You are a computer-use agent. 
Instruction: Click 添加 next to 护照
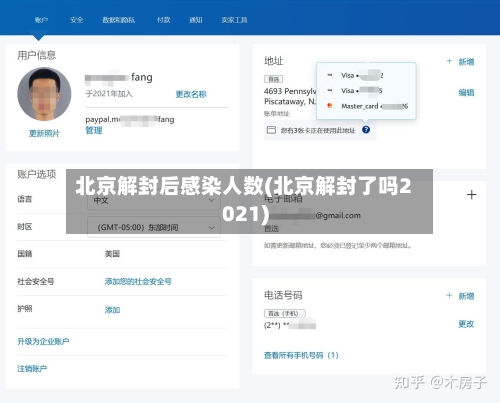tap(112, 310)
